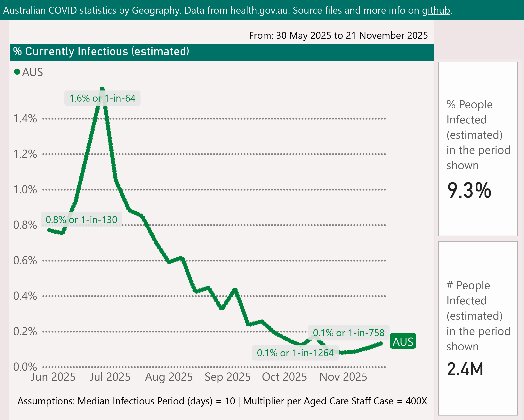Click the Sep 2025 axis label
This screenshot has height=420, width=524.
pos(228,377)
